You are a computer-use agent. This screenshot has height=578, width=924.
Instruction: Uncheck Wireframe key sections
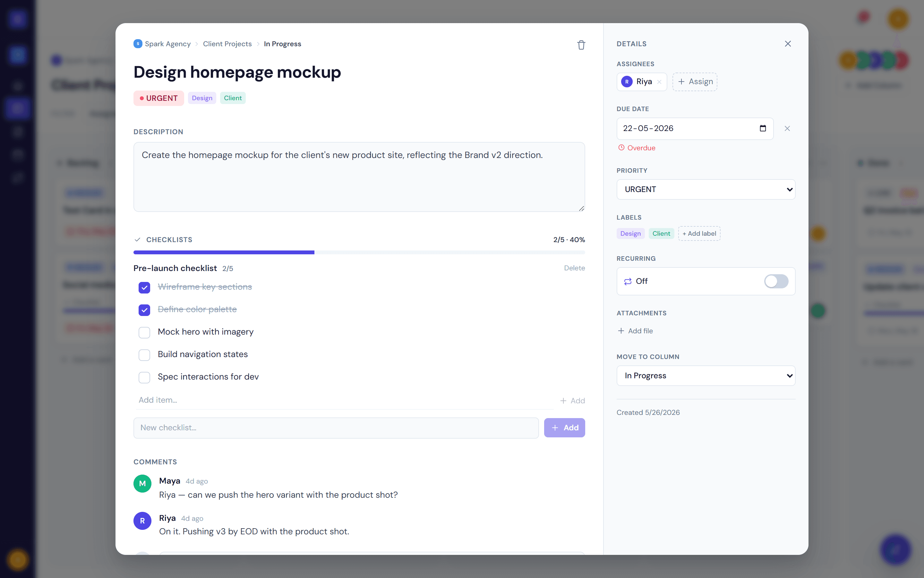(x=144, y=287)
